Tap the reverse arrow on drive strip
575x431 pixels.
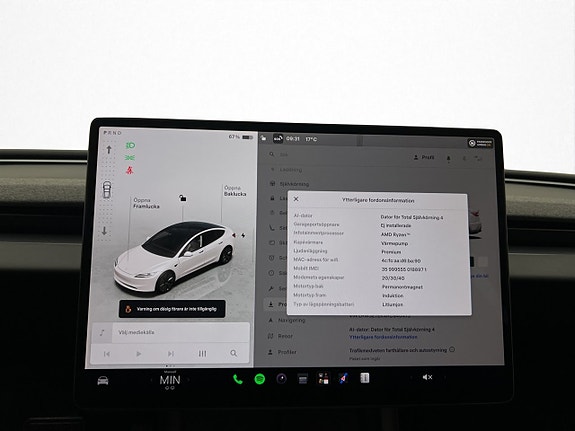104,231
